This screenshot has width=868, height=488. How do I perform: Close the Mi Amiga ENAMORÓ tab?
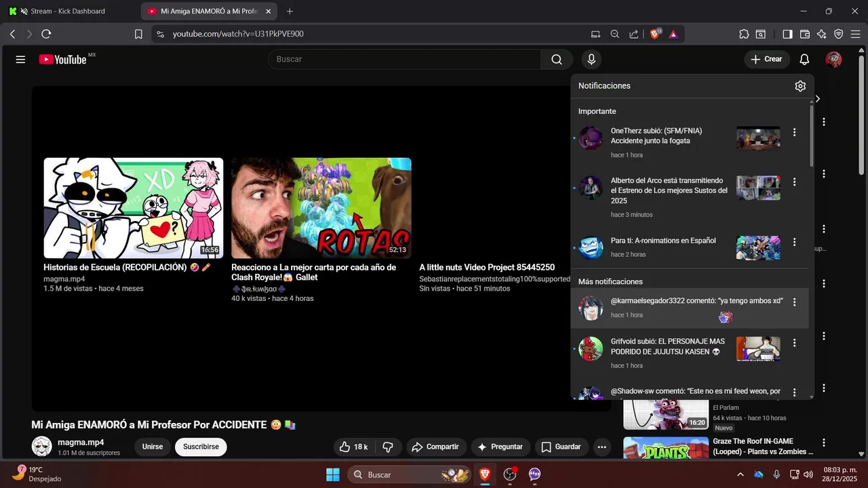(x=269, y=12)
